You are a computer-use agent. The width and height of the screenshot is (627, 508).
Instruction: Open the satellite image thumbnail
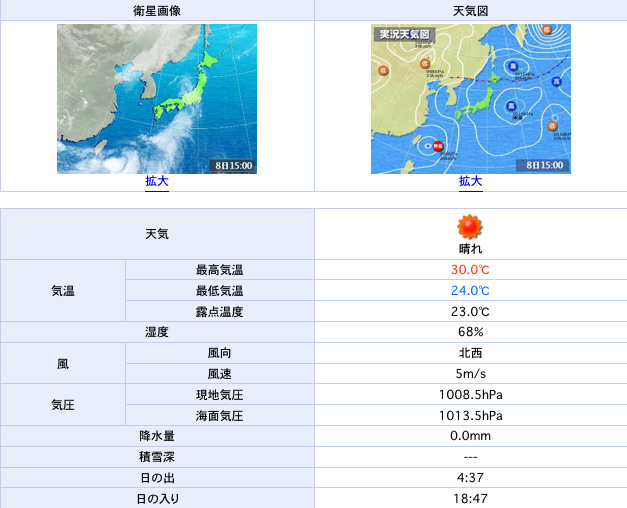pos(157,98)
